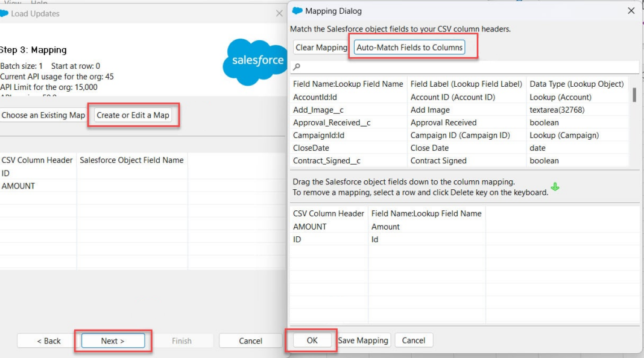This screenshot has height=358, width=644.
Task: Click Save Mapping
Action: [363, 339]
